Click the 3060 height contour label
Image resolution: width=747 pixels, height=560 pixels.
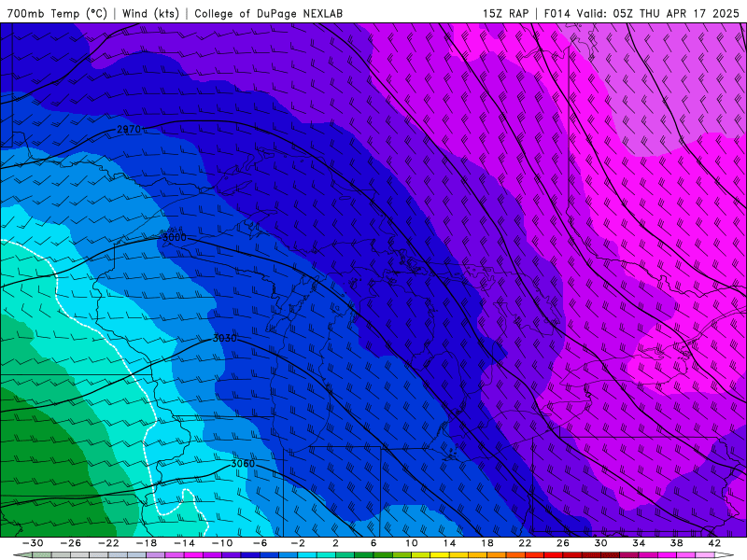point(243,463)
